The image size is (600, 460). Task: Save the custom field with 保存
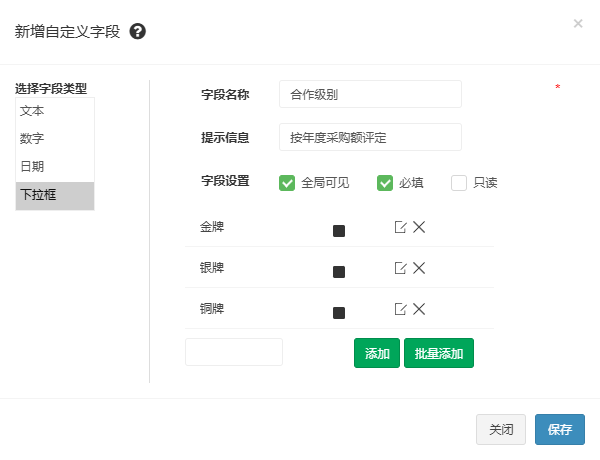[560, 429]
